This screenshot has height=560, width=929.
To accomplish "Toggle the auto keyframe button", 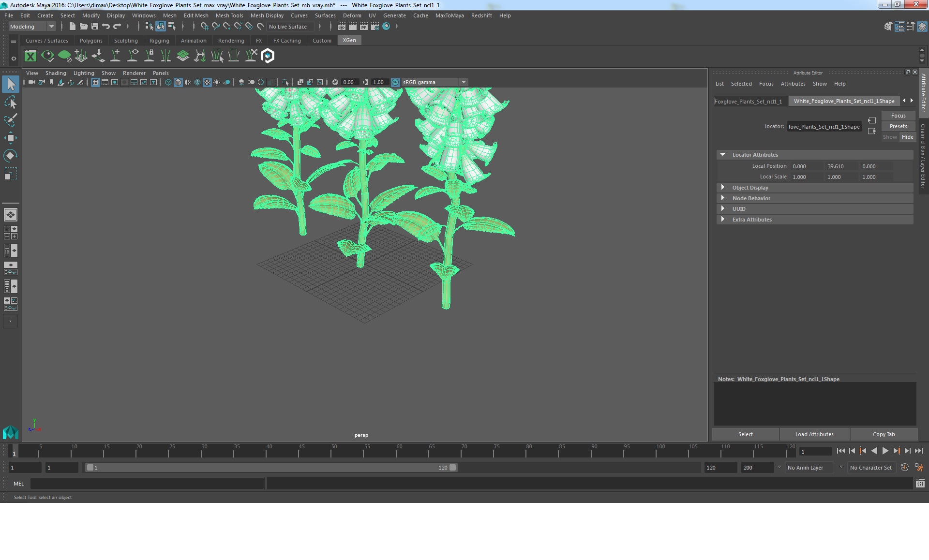I will 904,468.
